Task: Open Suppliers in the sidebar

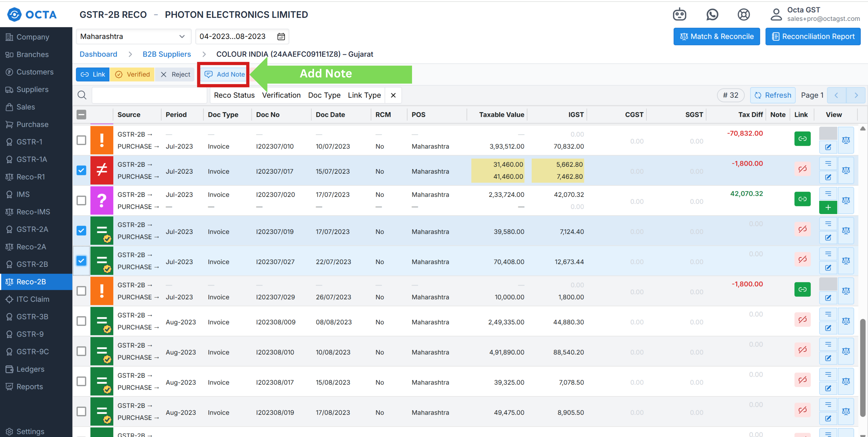Action: 32,89
